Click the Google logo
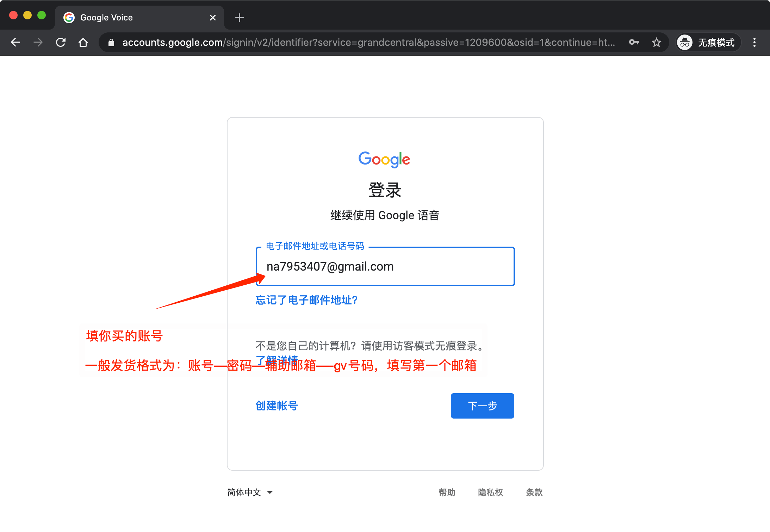 [384, 160]
